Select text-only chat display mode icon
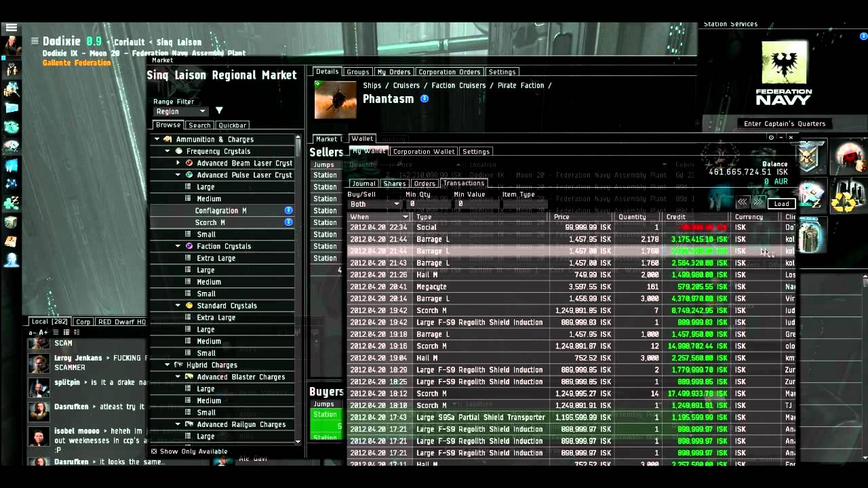The width and height of the screenshot is (868, 488). pos(56,333)
